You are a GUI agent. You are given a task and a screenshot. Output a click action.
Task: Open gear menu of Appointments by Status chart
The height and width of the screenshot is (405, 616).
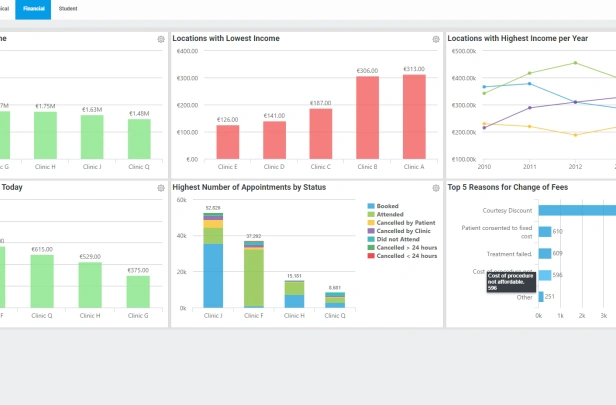pyautogui.click(x=436, y=188)
